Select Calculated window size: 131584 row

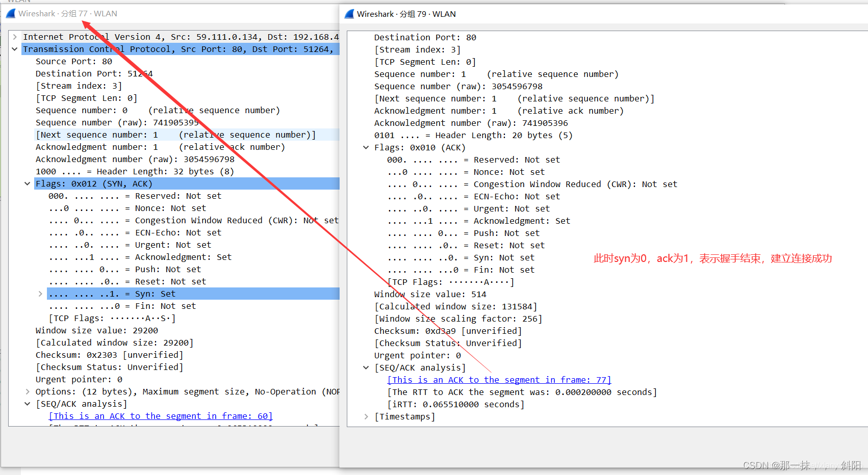click(x=456, y=306)
